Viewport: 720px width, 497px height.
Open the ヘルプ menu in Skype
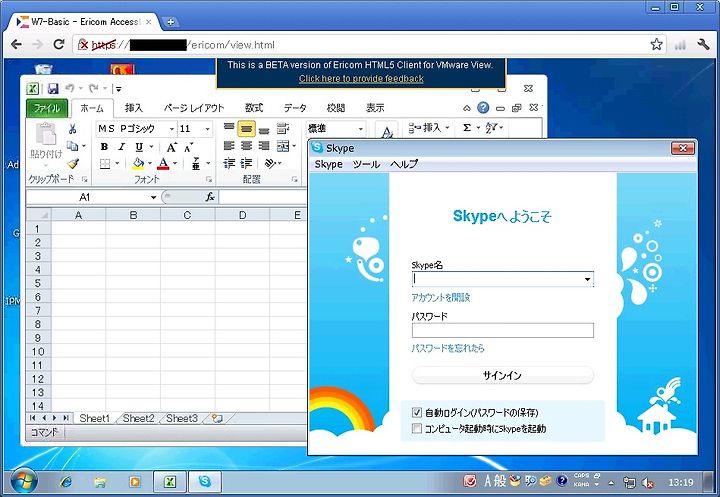[404, 164]
